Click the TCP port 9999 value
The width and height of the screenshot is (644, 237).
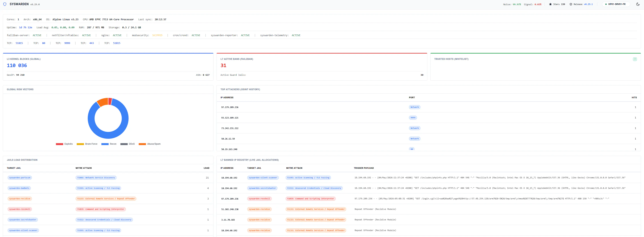point(67,43)
